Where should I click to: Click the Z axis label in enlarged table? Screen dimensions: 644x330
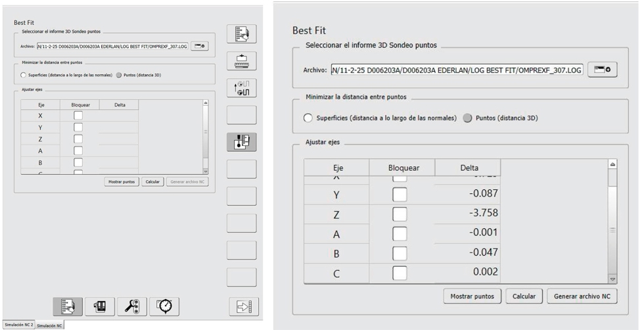(336, 214)
